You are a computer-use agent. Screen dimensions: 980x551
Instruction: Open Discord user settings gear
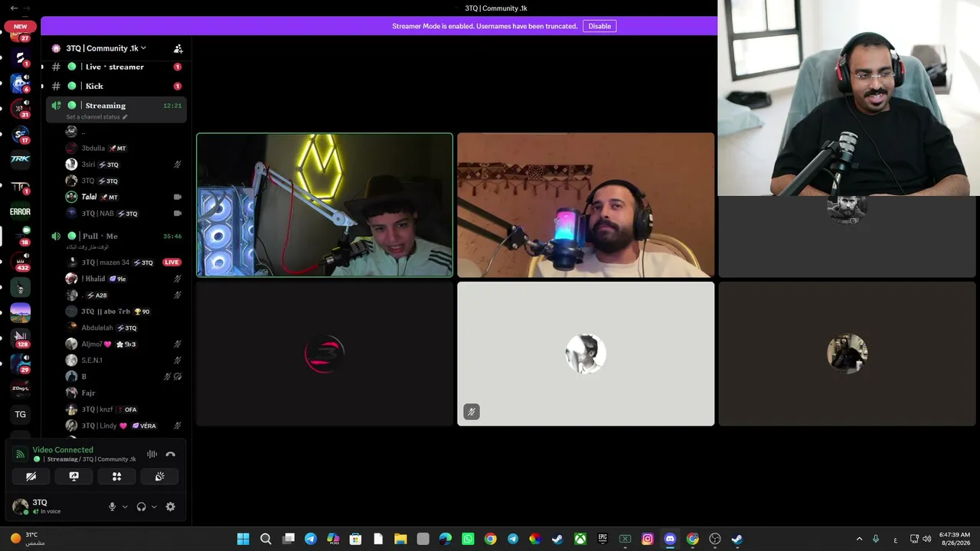point(170,507)
